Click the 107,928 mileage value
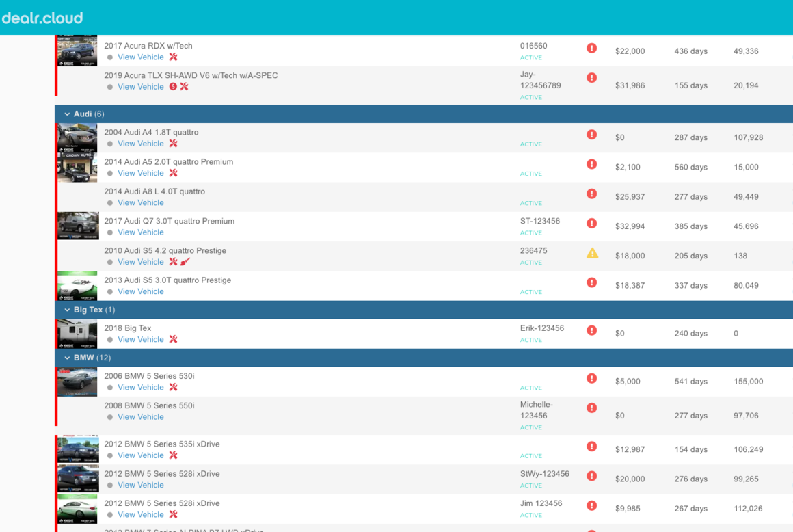The width and height of the screenshot is (793, 532). [748, 137]
